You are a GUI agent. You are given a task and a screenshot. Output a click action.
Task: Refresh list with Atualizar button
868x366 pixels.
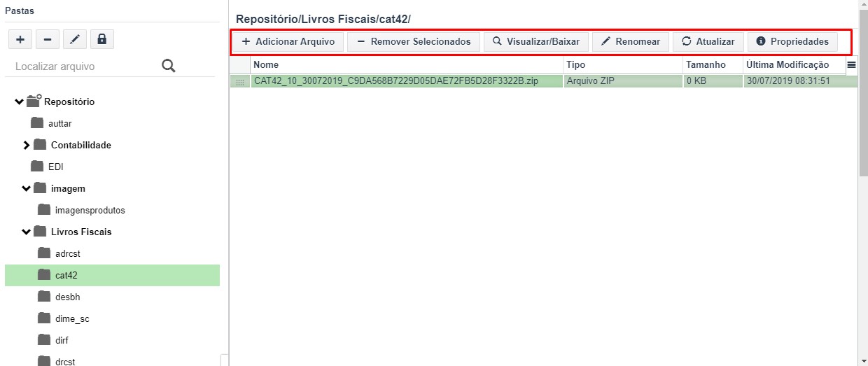pyautogui.click(x=708, y=41)
